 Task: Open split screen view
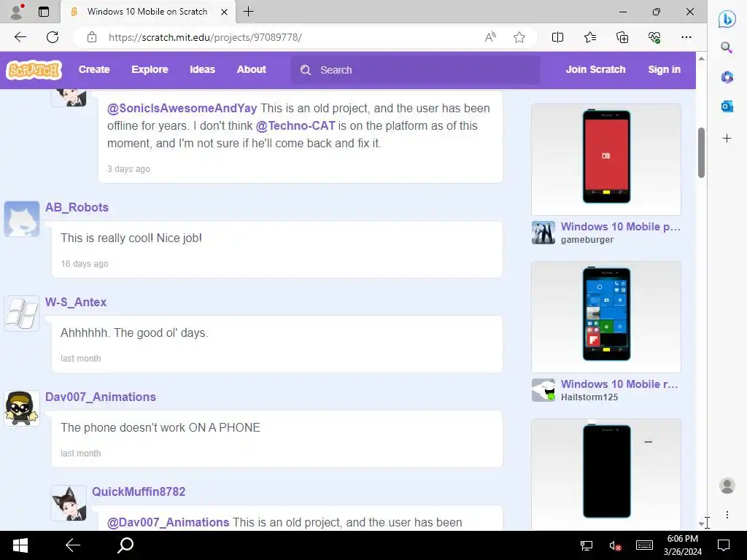click(x=557, y=37)
